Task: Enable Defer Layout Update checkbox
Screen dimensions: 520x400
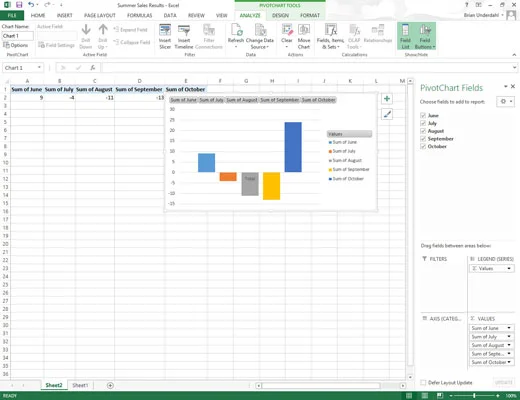Action: 423,382
